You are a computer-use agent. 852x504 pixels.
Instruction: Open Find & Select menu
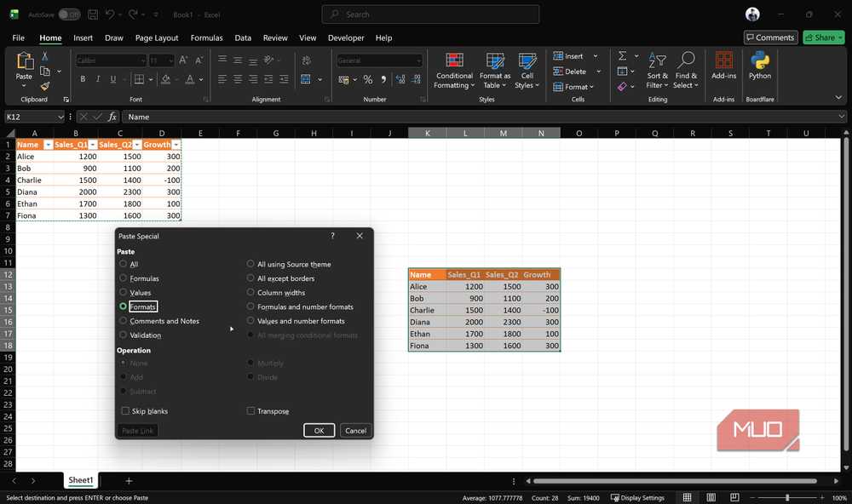[685, 71]
